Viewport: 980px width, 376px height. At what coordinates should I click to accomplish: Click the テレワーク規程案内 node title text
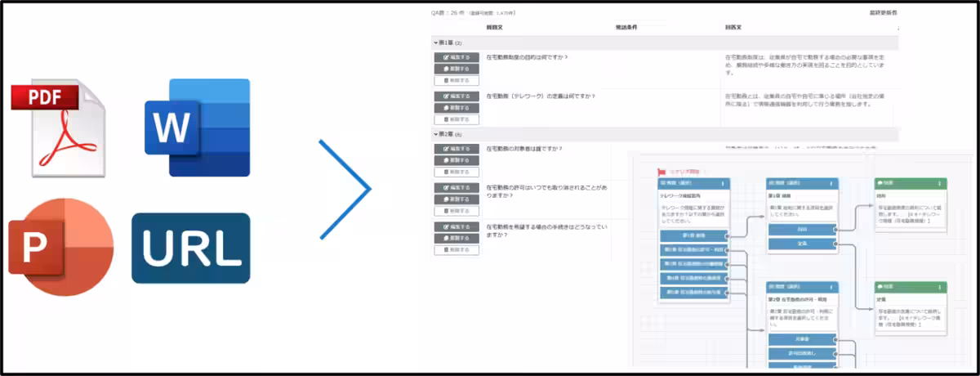[679, 196]
